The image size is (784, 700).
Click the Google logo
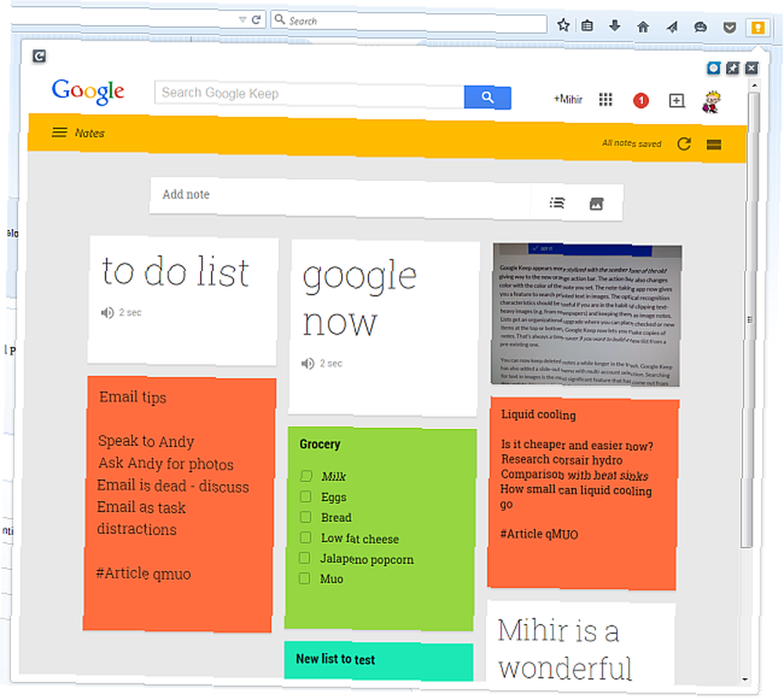tap(88, 92)
